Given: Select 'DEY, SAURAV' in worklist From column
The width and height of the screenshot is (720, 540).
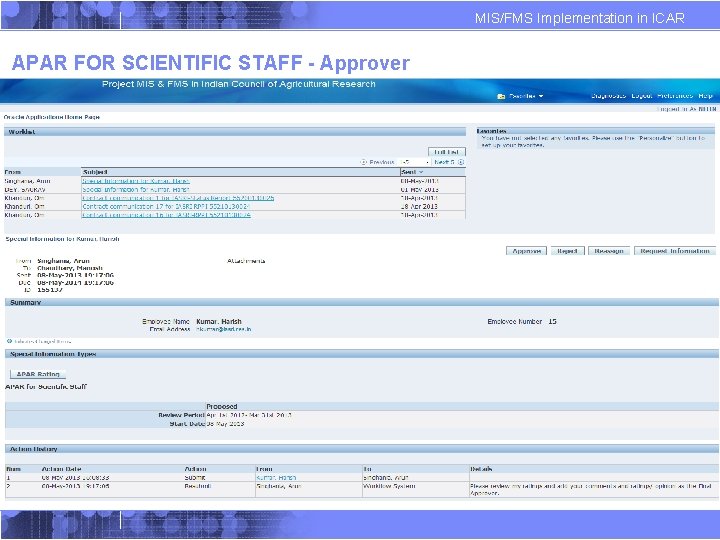Looking at the screenshot, I should tap(25, 189).
